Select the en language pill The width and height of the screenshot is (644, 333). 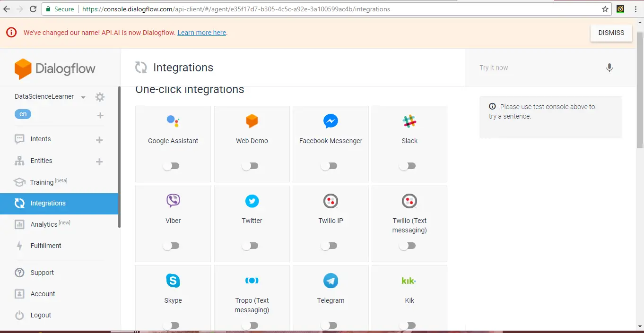tap(23, 114)
